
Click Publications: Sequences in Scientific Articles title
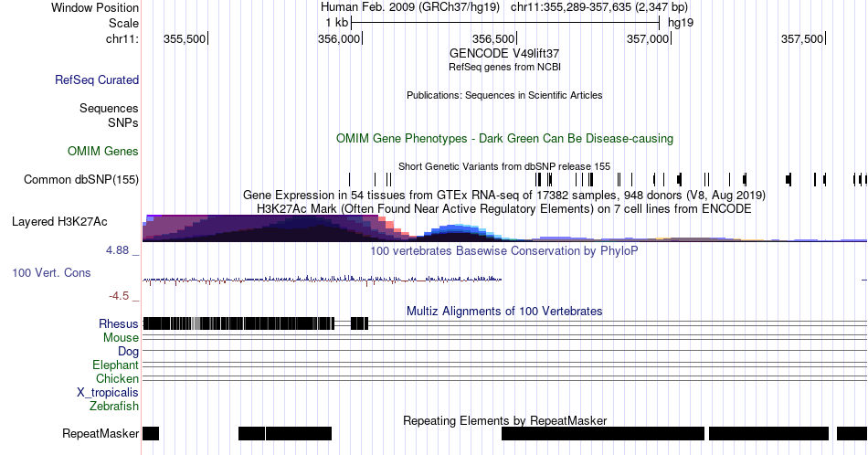point(504,95)
